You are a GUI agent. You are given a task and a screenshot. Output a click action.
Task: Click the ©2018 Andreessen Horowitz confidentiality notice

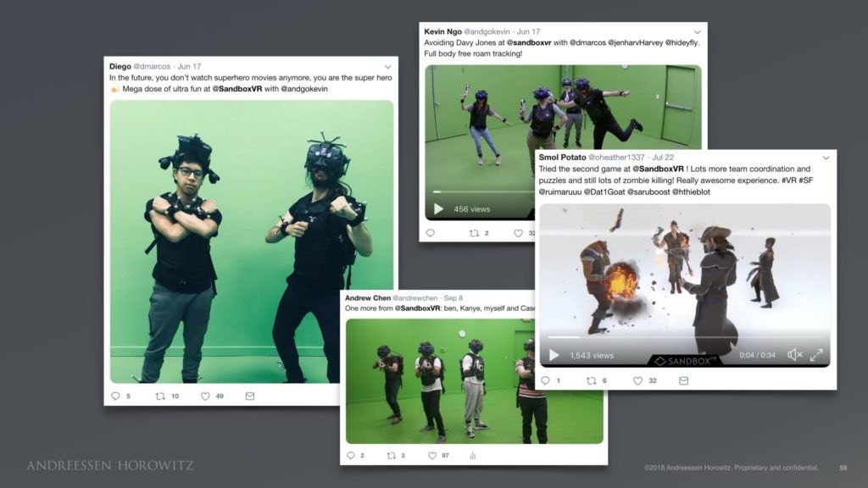(732, 468)
